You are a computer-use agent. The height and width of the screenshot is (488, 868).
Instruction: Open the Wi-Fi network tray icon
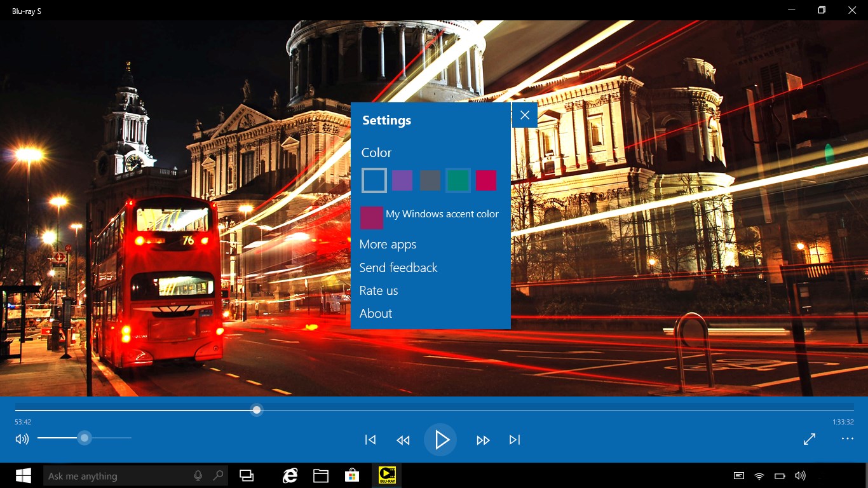759,476
